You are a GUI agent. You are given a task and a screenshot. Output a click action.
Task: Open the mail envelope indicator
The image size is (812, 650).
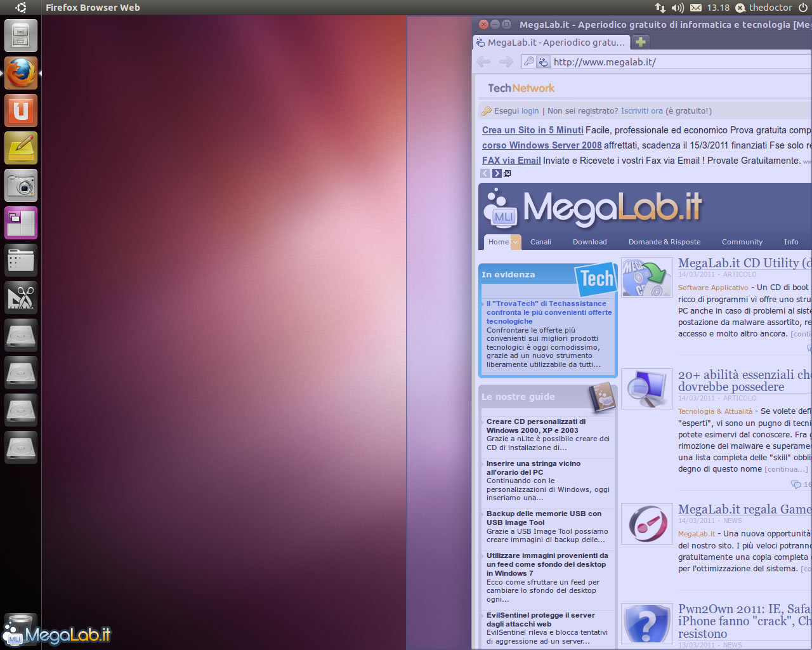[696, 8]
